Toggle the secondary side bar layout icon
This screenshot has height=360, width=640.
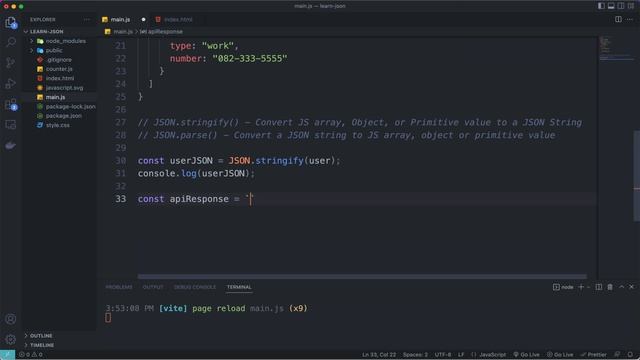(621, 6)
